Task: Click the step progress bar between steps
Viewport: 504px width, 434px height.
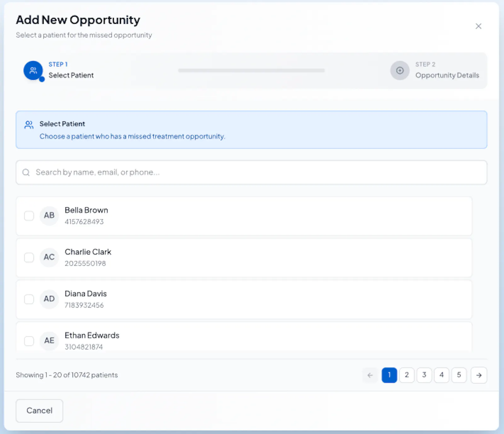Action: click(x=251, y=70)
